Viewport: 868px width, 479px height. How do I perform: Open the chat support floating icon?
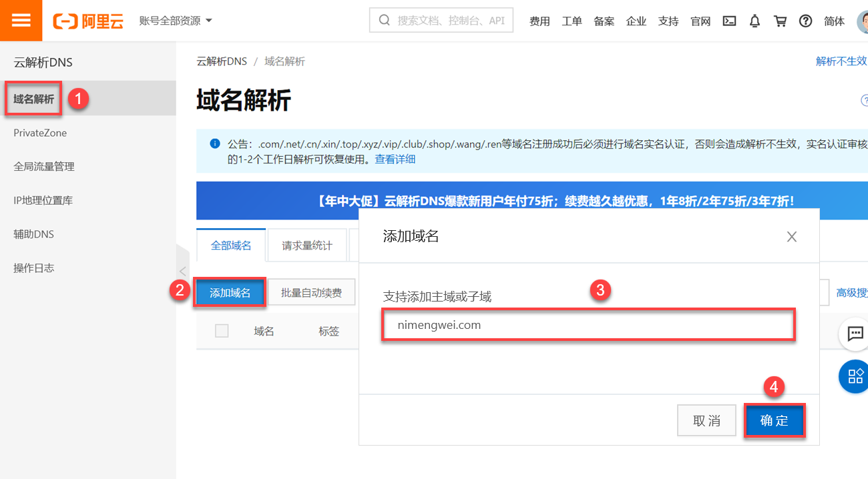coord(855,334)
